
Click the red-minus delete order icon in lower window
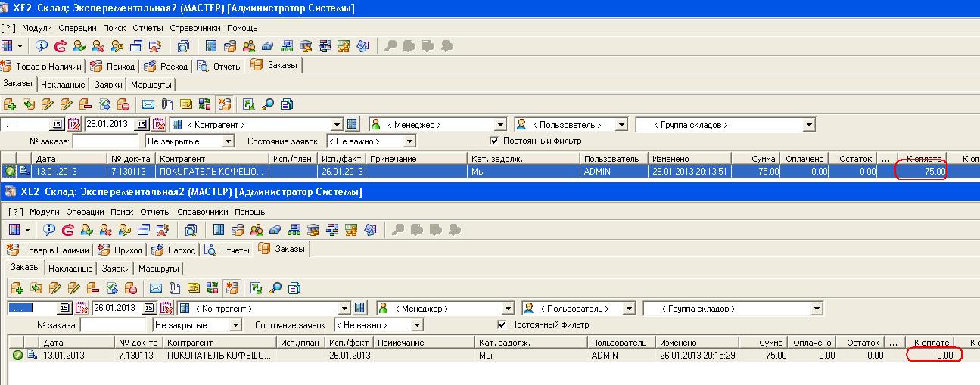(130, 287)
